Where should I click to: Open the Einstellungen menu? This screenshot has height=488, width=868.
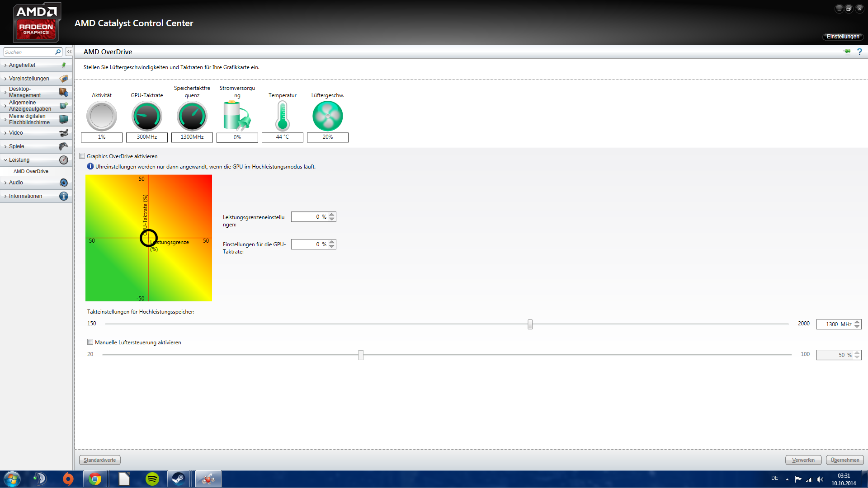tap(843, 37)
